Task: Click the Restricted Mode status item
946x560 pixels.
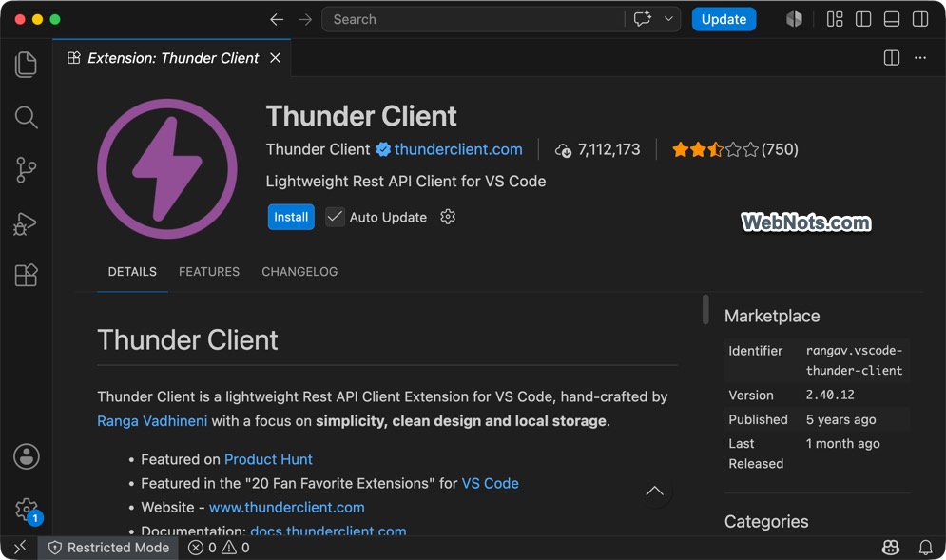Action: point(108,548)
